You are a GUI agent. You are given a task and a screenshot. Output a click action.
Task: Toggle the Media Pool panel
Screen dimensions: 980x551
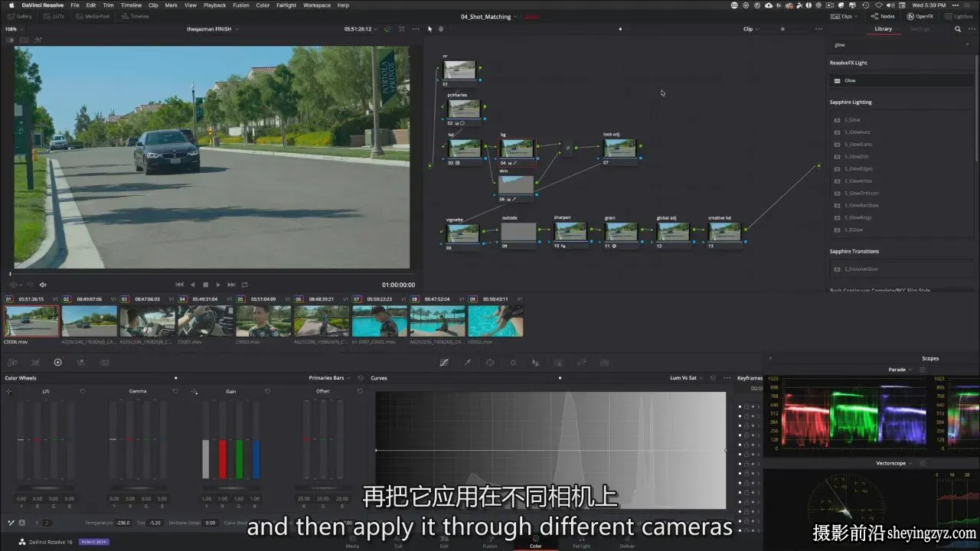93,16
